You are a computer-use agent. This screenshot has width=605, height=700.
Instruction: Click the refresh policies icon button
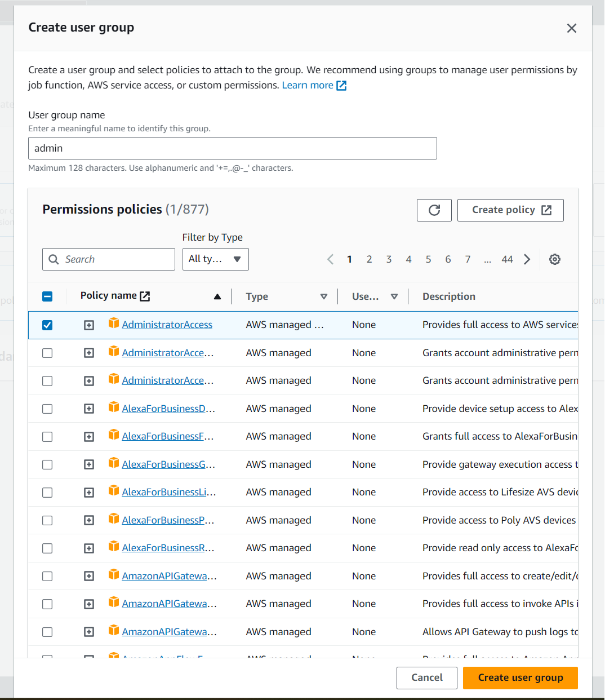(x=434, y=210)
